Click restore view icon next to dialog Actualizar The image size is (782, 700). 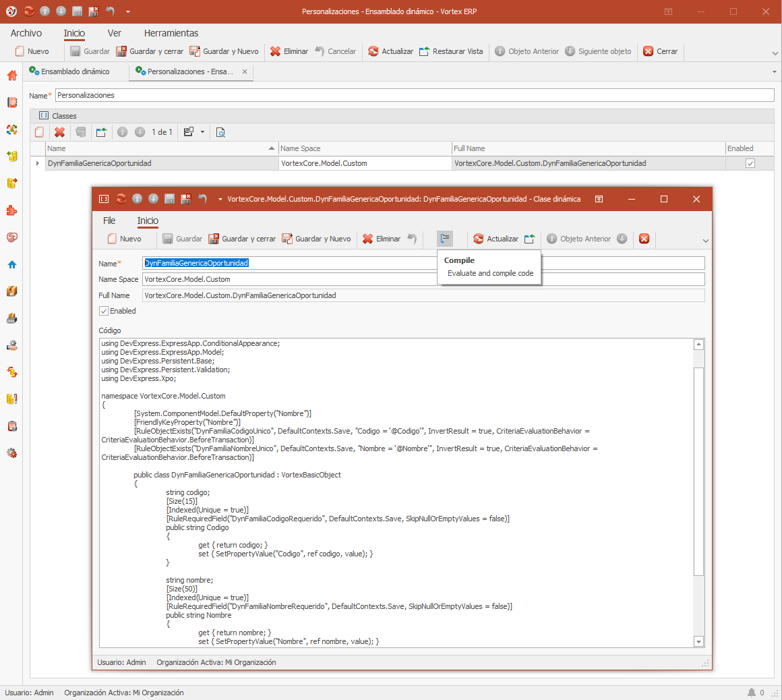click(x=530, y=239)
